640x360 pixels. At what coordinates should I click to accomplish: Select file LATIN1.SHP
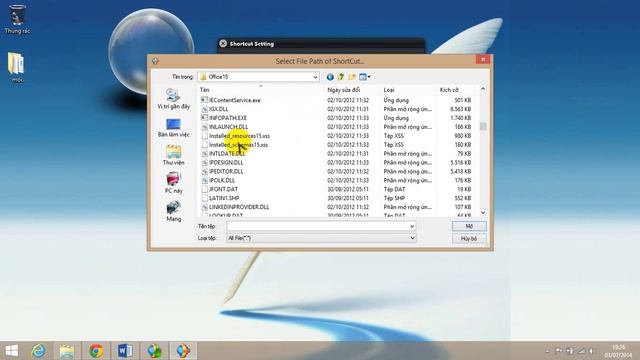(224, 198)
